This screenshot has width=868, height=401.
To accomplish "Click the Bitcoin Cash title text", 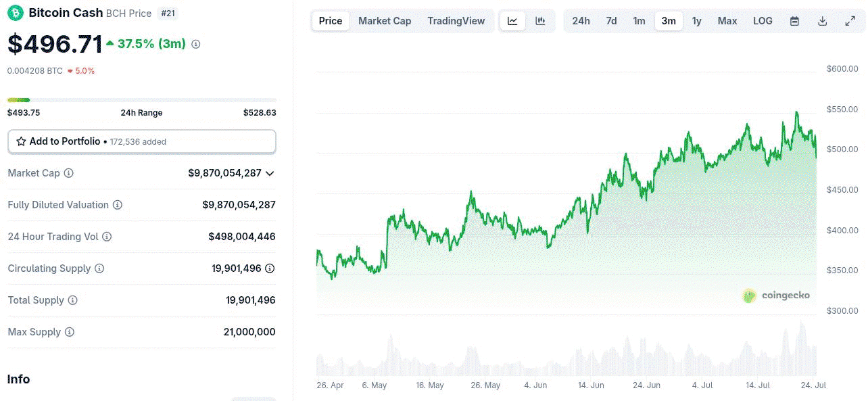I will coord(66,13).
